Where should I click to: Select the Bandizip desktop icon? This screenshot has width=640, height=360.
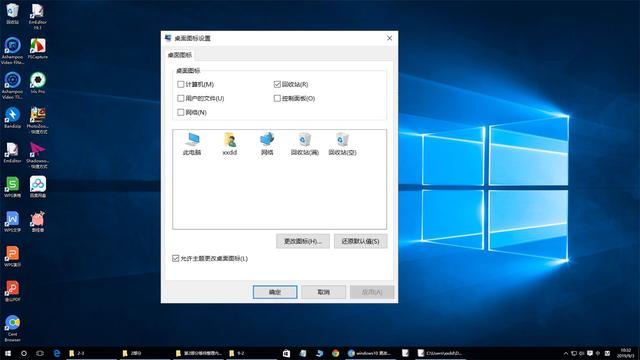coord(12,118)
